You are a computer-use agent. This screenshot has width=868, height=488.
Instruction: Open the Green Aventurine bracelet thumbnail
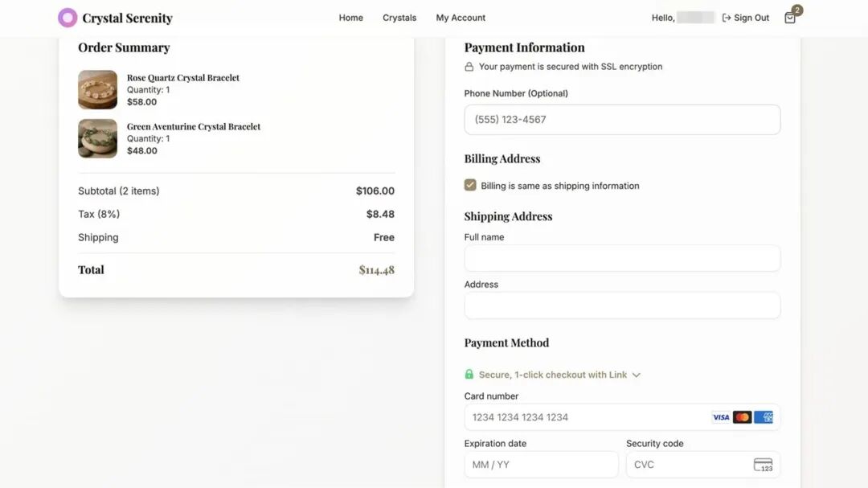tap(97, 138)
